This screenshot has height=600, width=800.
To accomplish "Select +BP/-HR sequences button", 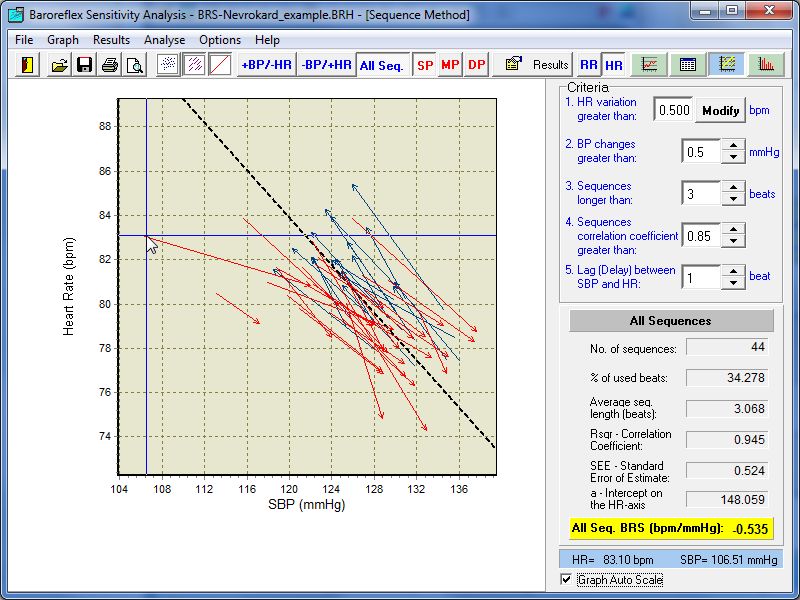I will point(268,65).
